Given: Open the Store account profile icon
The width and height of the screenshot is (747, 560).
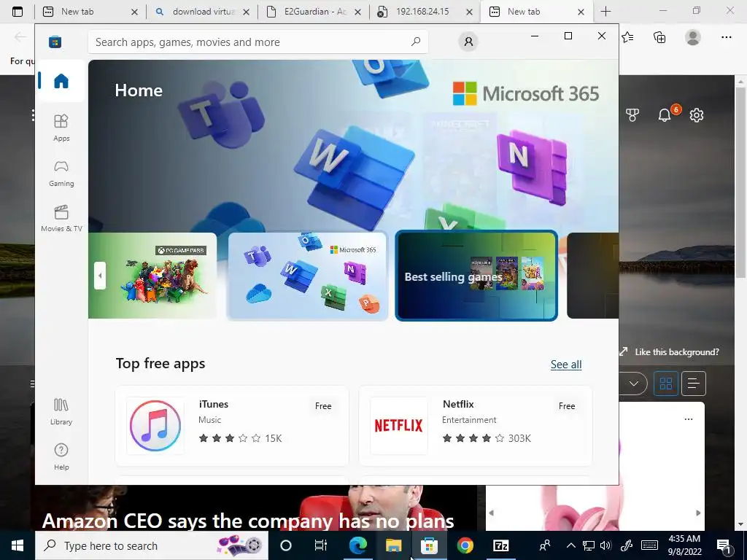Looking at the screenshot, I should (468, 42).
